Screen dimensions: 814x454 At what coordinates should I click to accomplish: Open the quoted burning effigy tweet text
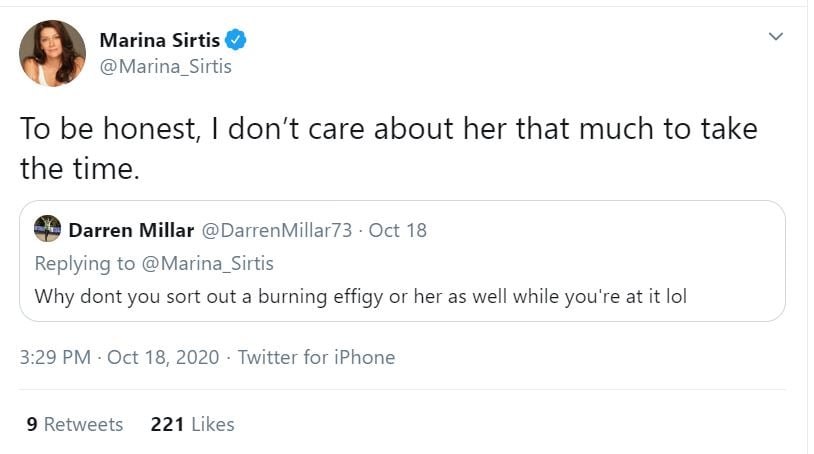coord(360,296)
